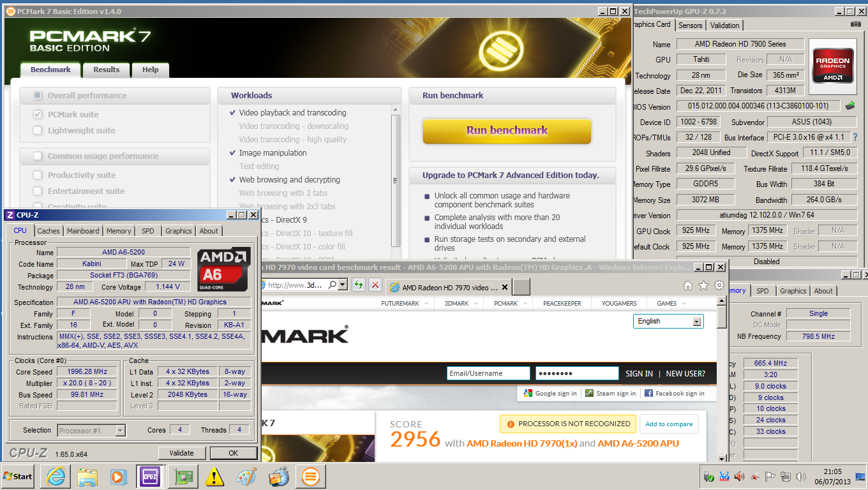Toggle the Common usage performance checkbox
This screenshot has width=868, height=490.
[x=37, y=156]
